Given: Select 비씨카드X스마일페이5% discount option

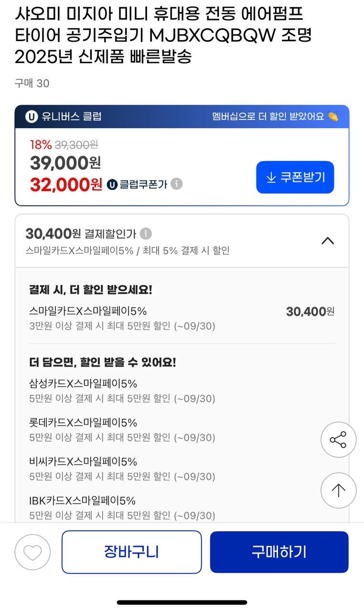Looking at the screenshot, I should click(x=83, y=461).
